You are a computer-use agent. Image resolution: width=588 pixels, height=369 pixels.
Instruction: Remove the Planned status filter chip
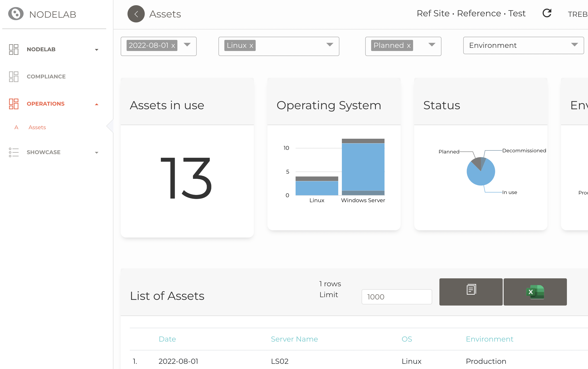point(409,46)
